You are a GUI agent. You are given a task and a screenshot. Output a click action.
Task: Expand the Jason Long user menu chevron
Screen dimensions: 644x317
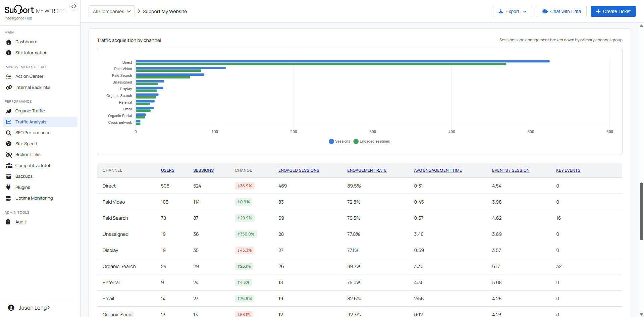click(x=48, y=308)
